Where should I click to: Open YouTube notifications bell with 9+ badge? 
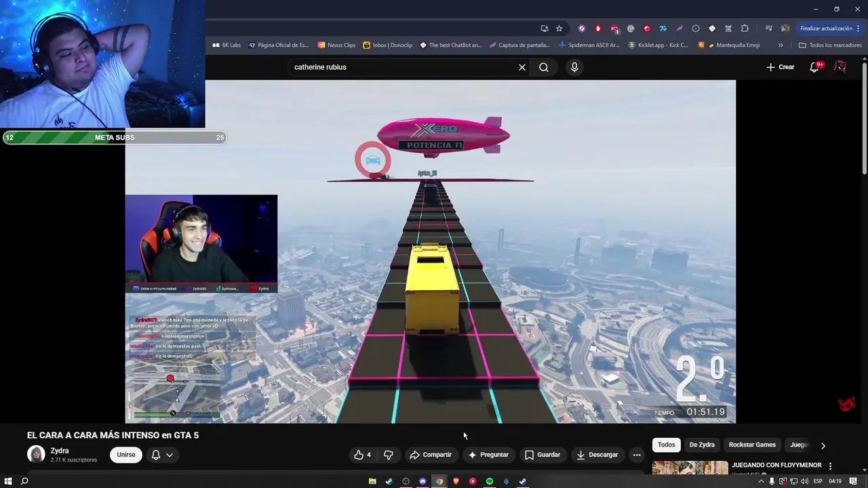point(815,67)
